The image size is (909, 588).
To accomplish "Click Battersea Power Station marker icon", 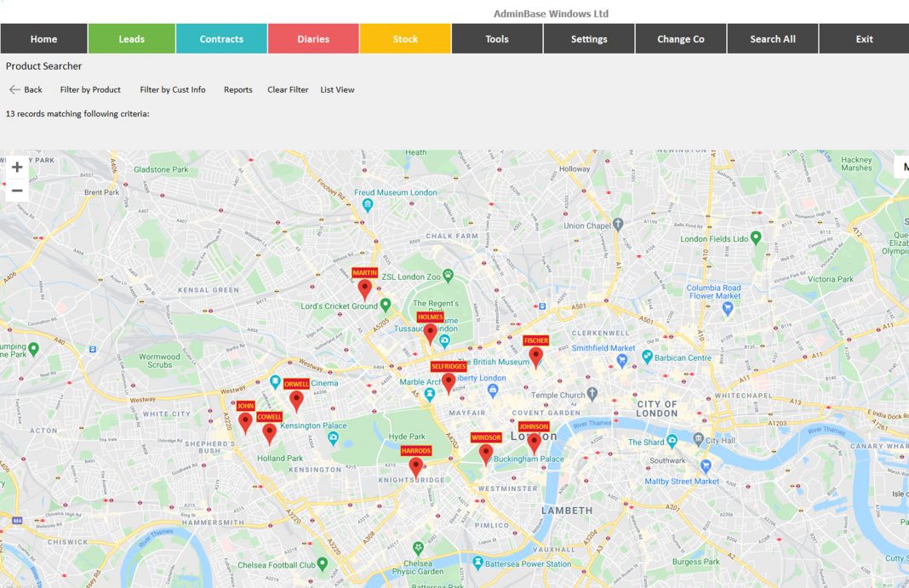I will tap(477, 562).
